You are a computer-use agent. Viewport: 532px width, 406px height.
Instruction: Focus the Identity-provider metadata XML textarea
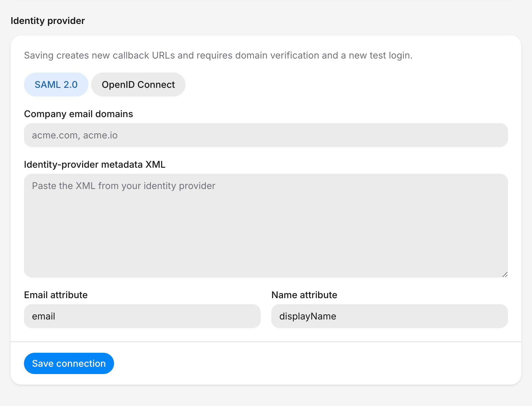266,226
